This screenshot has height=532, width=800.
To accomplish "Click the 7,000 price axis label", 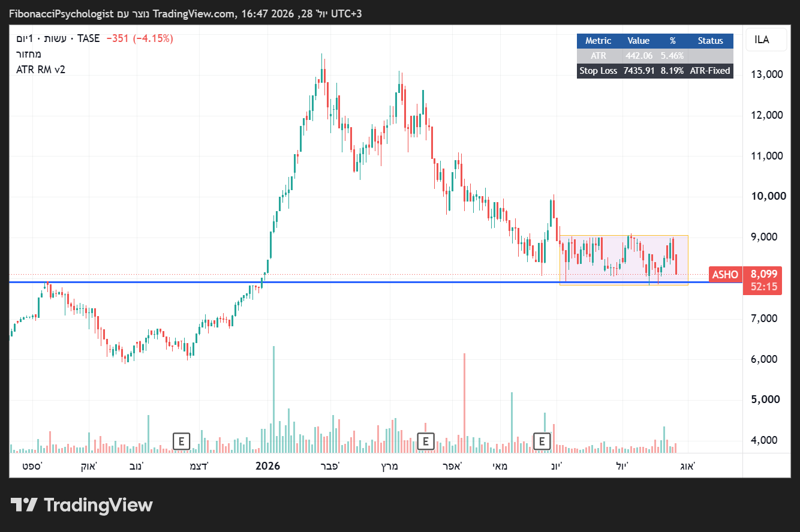I will pyautogui.click(x=764, y=318).
